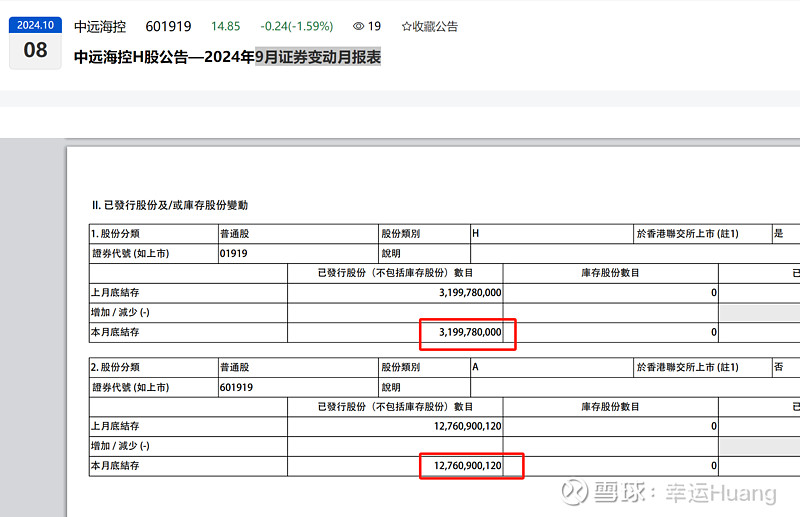
Task: Open the 中远海控 stock name link
Action: pyautogui.click(x=100, y=27)
